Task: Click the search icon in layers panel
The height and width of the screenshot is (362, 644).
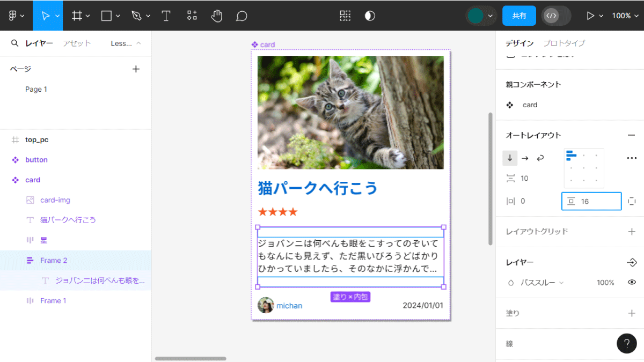Action: coord(15,43)
